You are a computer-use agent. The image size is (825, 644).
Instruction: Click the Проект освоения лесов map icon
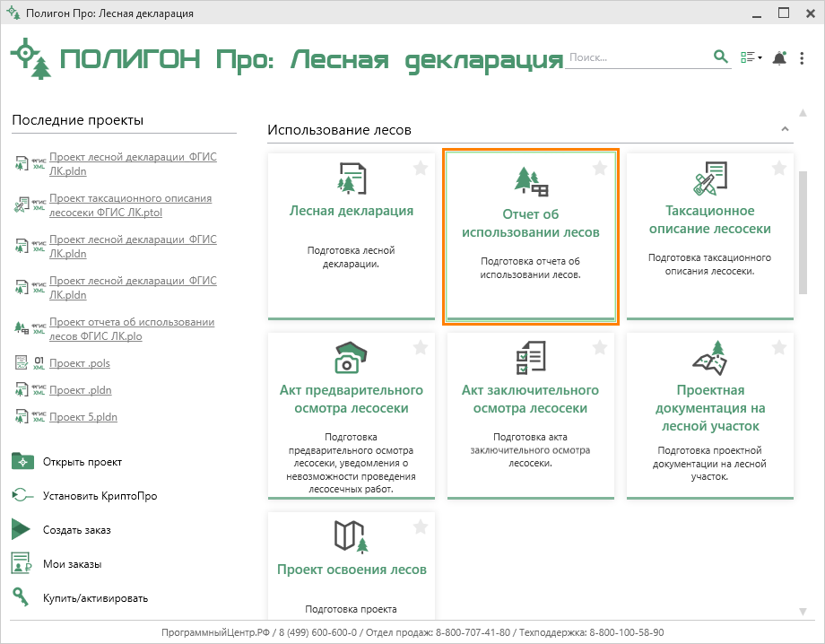tap(351, 536)
